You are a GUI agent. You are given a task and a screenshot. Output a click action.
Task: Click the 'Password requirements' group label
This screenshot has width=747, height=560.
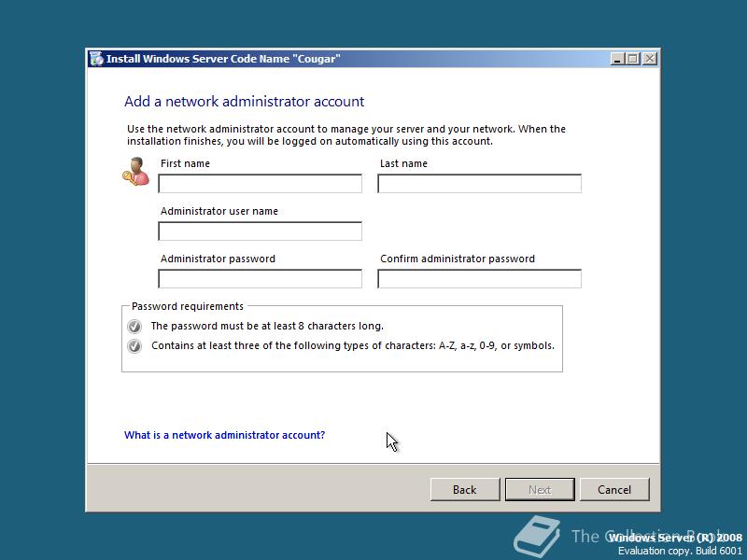tap(188, 306)
